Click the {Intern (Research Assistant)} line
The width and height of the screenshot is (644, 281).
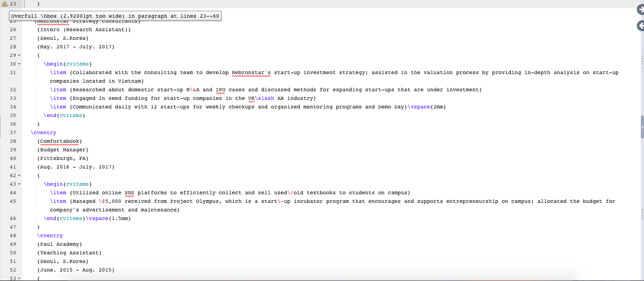pos(84,30)
